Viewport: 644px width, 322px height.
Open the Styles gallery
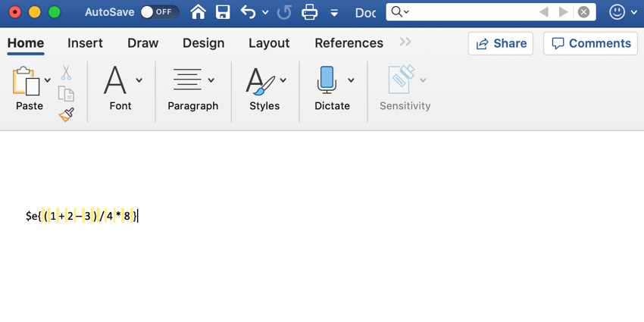pyautogui.click(x=260, y=81)
